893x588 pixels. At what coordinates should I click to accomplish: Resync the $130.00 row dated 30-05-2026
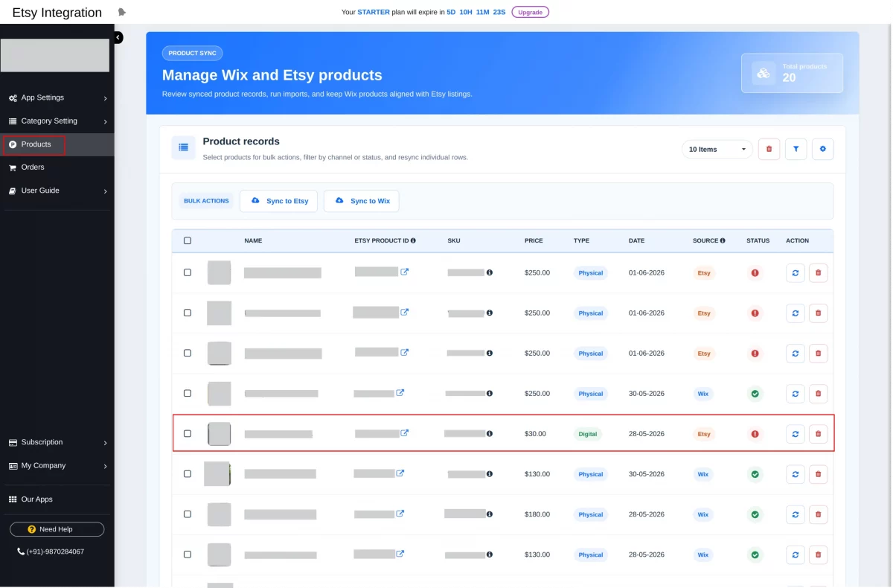click(x=796, y=474)
